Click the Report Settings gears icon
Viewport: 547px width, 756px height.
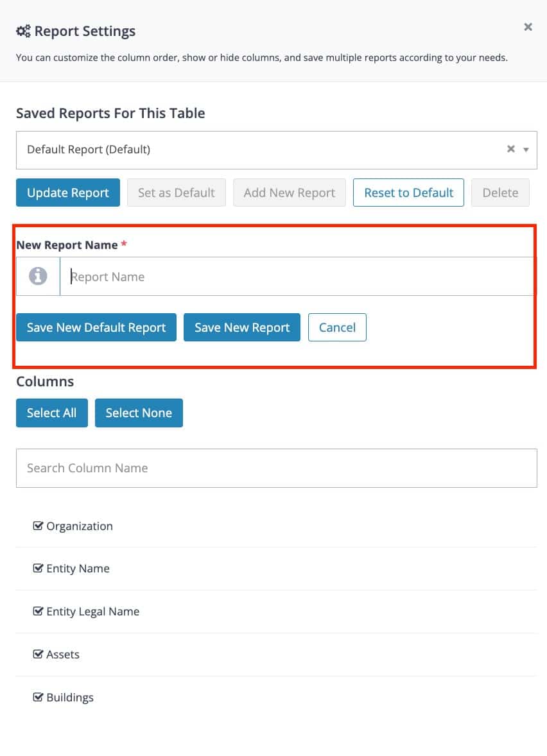23,31
